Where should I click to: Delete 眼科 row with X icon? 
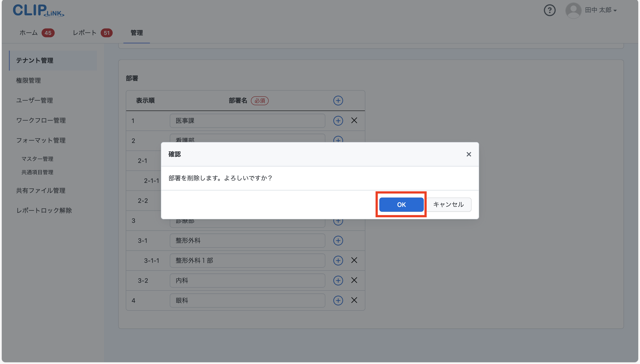354,300
